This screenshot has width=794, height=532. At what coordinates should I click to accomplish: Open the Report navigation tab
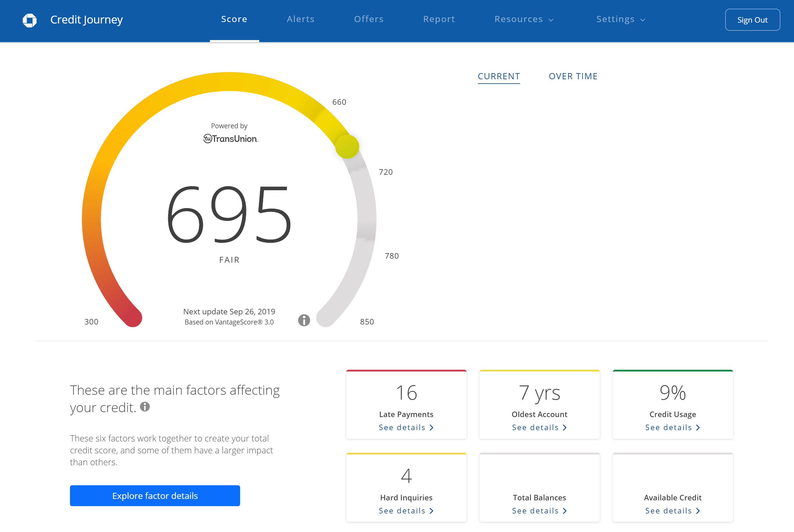[x=439, y=19]
